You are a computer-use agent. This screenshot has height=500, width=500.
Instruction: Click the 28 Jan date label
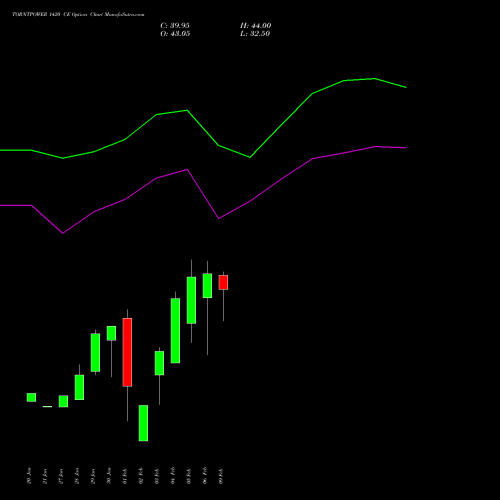tap(77, 476)
